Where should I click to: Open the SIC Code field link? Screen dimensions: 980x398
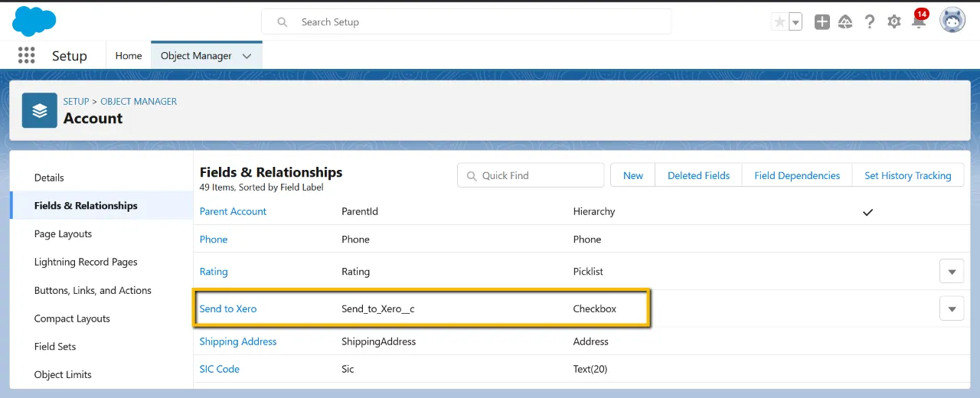(x=220, y=369)
